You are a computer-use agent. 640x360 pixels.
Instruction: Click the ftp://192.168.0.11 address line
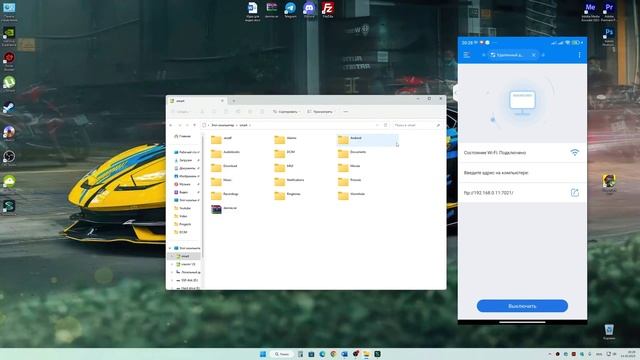(488, 193)
